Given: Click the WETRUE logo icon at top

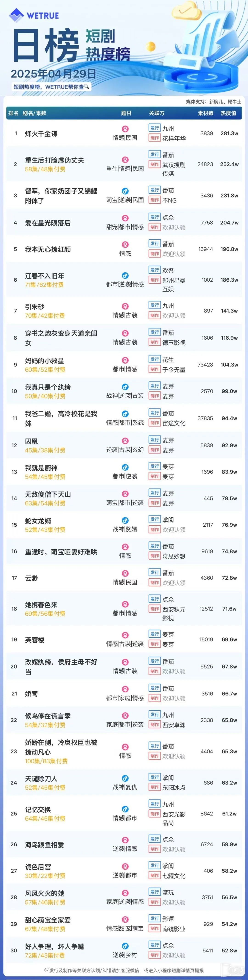Looking at the screenshot, I should click(16, 15).
